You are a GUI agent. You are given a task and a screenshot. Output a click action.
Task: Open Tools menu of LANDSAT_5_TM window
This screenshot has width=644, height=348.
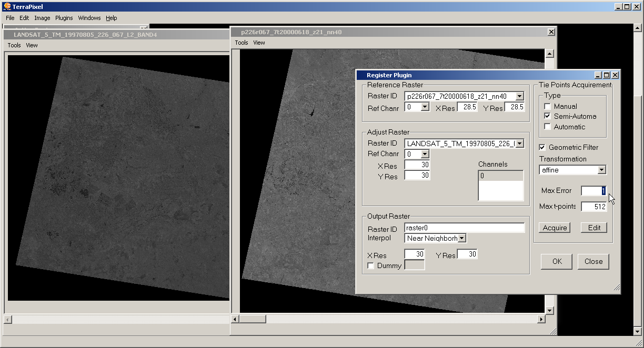(x=14, y=45)
